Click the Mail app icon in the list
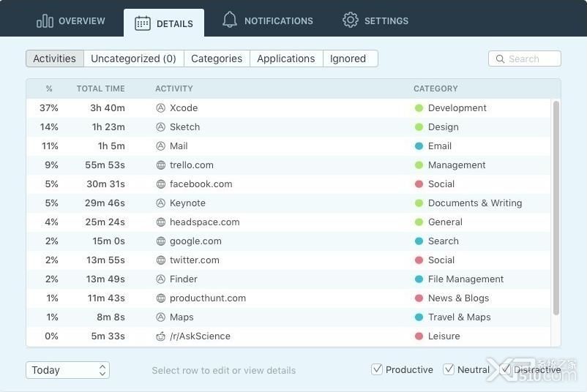The width and height of the screenshot is (587, 392). 160,146
